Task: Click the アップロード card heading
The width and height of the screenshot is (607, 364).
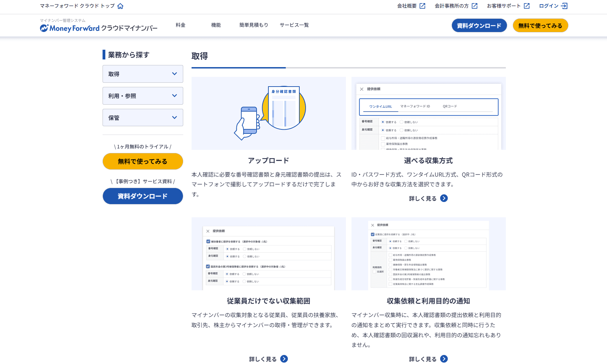Action: click(x=269, y=160)
